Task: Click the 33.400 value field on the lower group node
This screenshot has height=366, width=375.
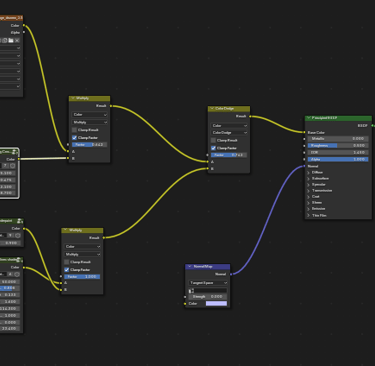Action: click(9, 328)
